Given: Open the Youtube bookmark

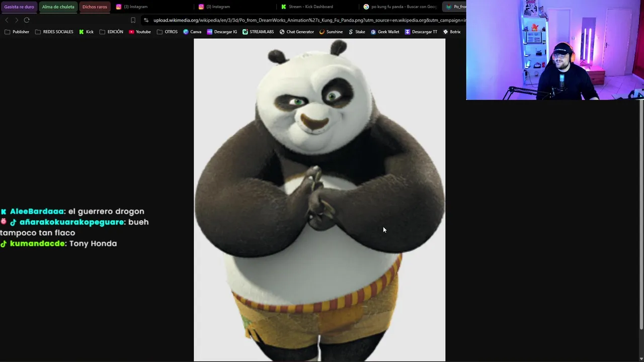Looking at the screenshot, I should point(140,32).
